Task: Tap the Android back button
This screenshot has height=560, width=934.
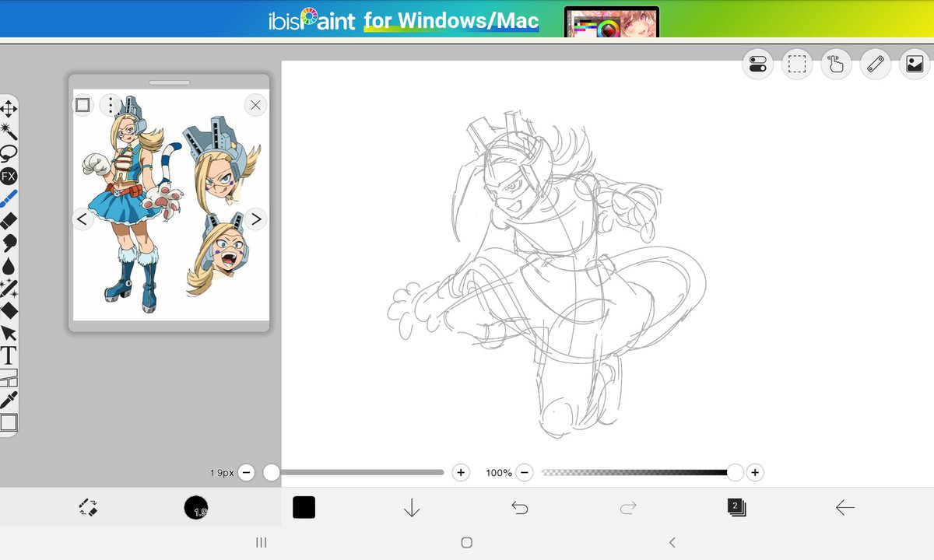Action: point(672,543)
